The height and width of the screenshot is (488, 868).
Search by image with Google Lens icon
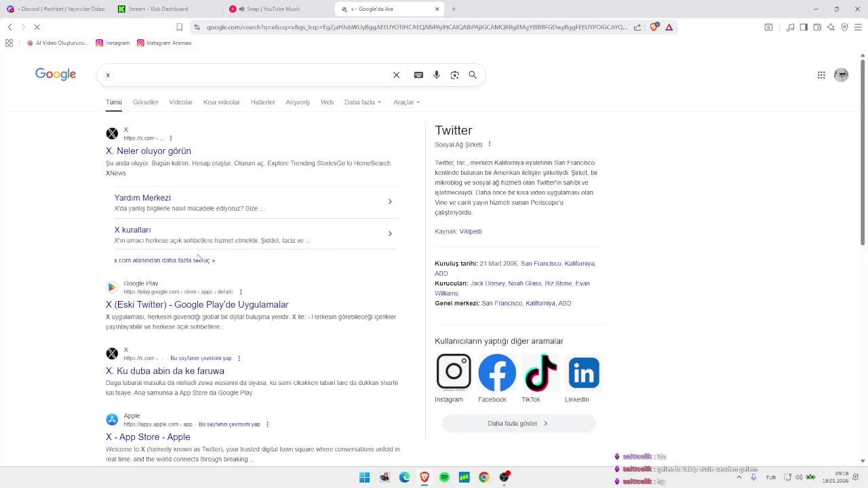tap(454, 75)
